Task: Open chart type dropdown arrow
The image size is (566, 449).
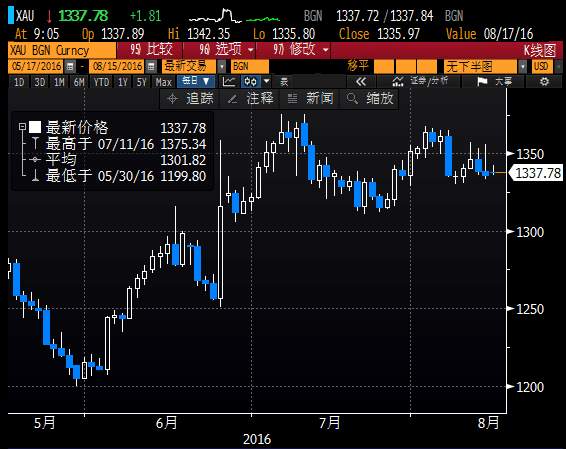Action: (x=266, y=82)
